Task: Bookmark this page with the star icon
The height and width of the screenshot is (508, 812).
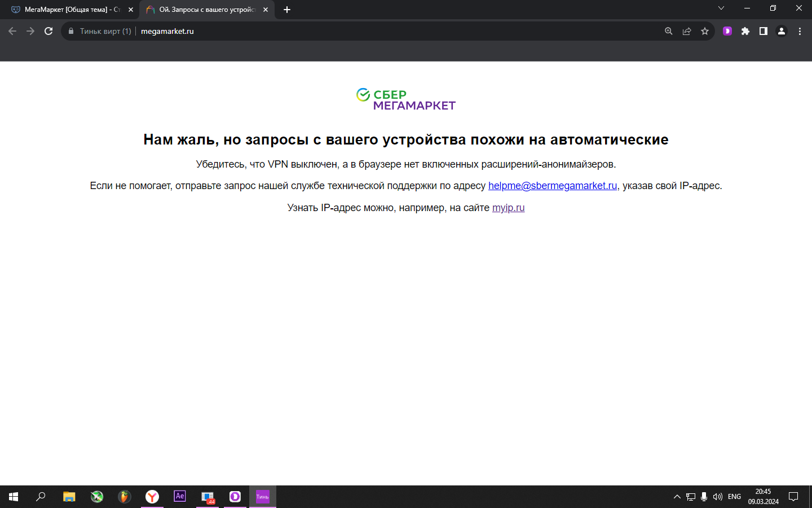Action: pyautogui.click(x=705, y=31)
